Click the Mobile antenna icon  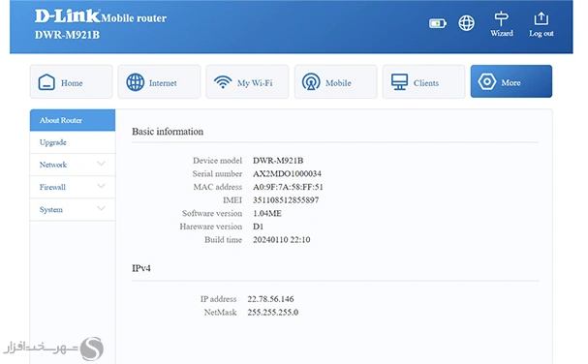click(x=311, y=81)
